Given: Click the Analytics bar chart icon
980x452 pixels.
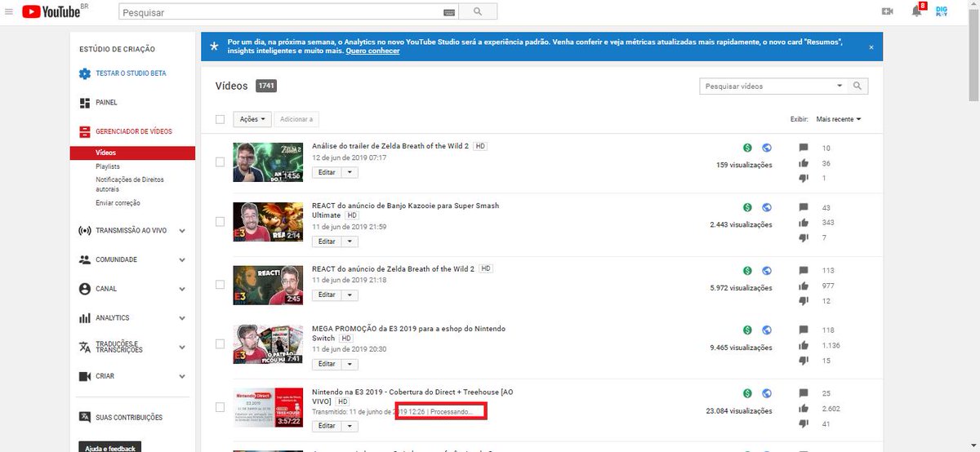Looking at the screenshot, I should tap(85, 318).
